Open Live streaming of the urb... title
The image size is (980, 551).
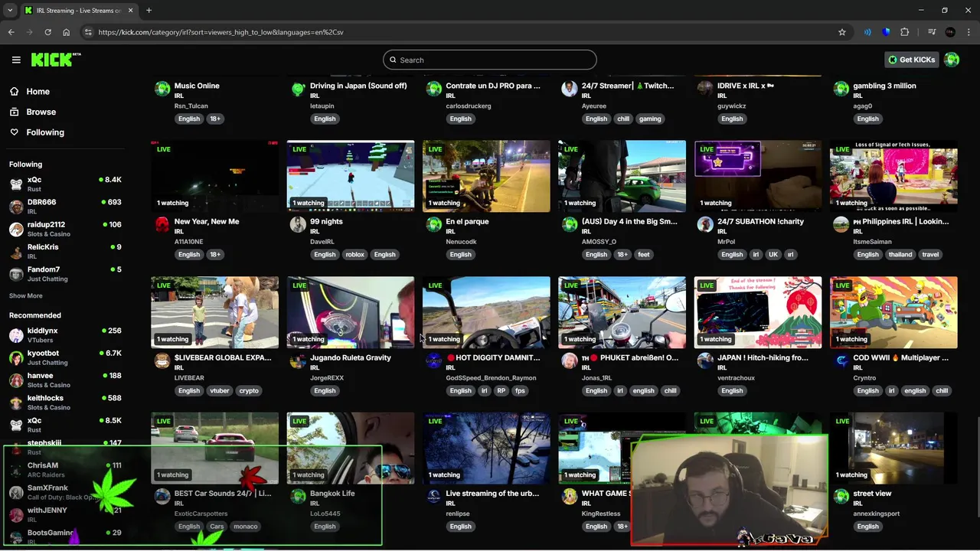point(492,494)
